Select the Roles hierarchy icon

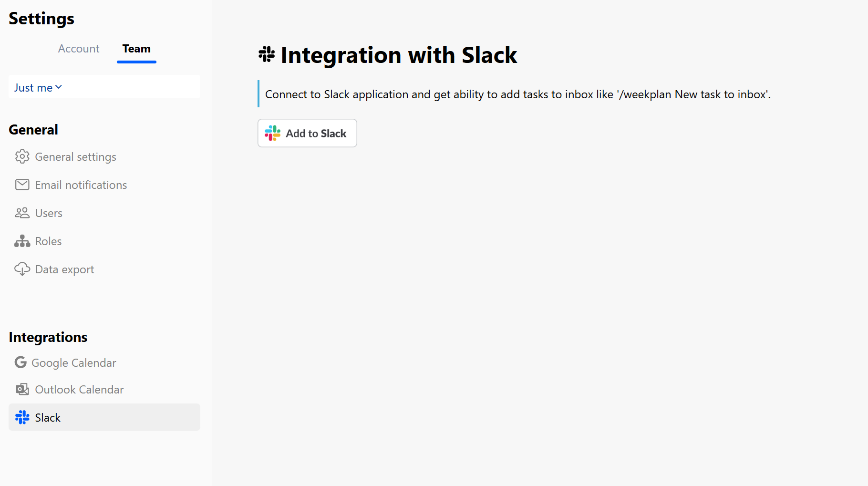click(x=22, y=241)
